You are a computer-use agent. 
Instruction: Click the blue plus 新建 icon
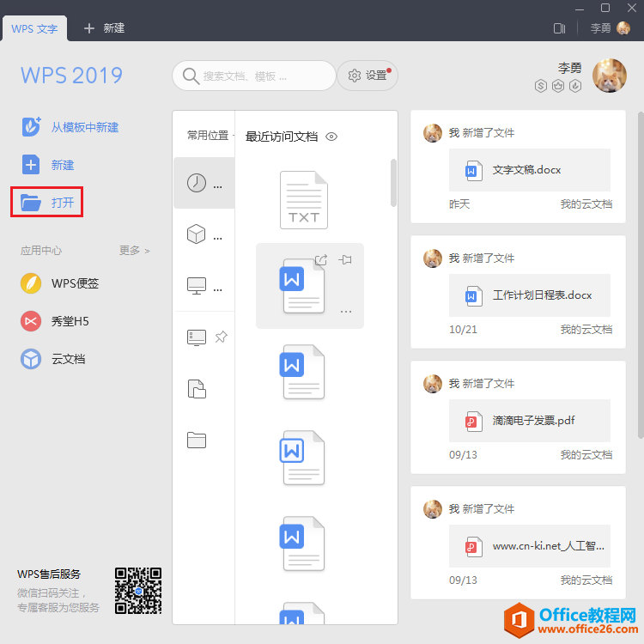tap(31, 165)
